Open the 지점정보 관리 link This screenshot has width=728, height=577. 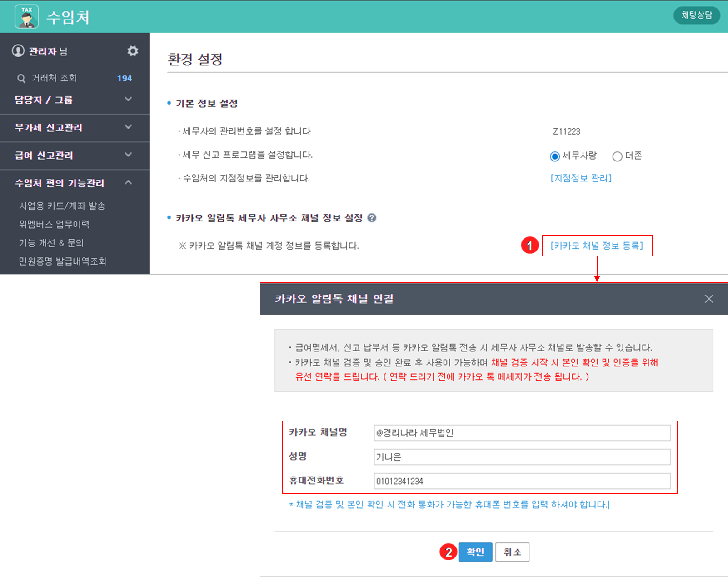581,178
